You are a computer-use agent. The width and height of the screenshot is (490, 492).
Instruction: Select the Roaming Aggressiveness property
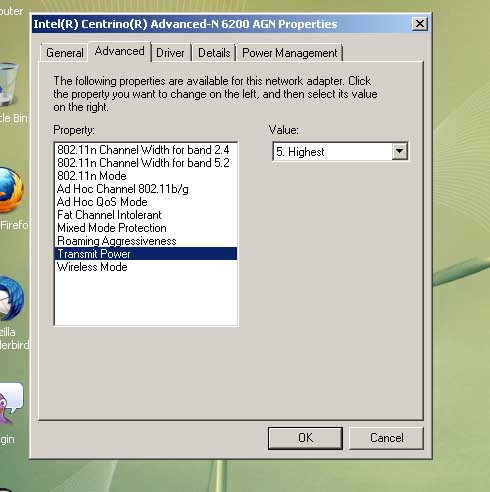tap(146, 241)
